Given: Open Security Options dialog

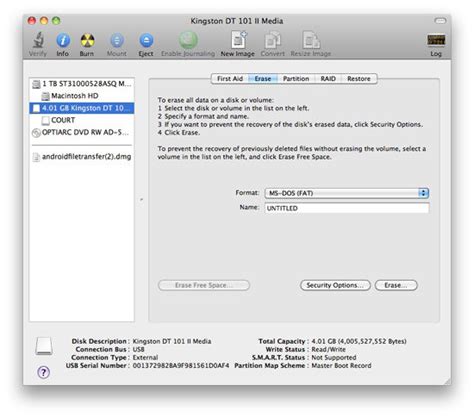Looking at the screenshot, I should coord(335,285).
